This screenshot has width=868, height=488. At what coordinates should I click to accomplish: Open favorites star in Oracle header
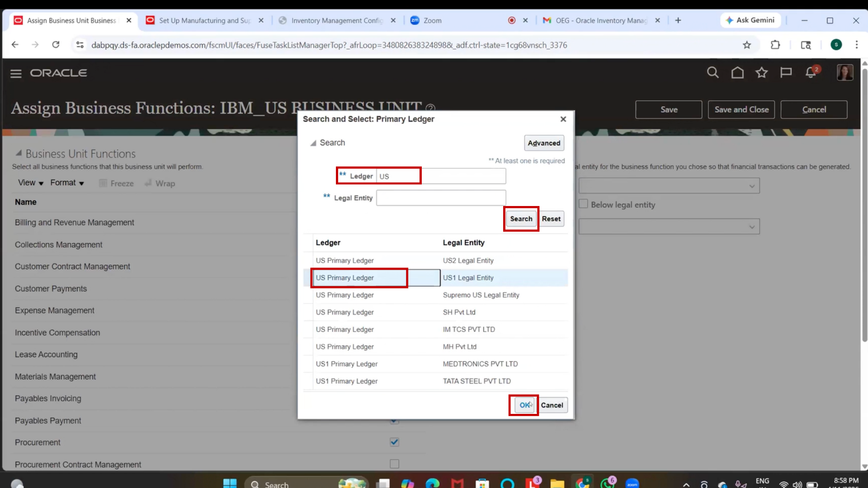tap(762, 72)
